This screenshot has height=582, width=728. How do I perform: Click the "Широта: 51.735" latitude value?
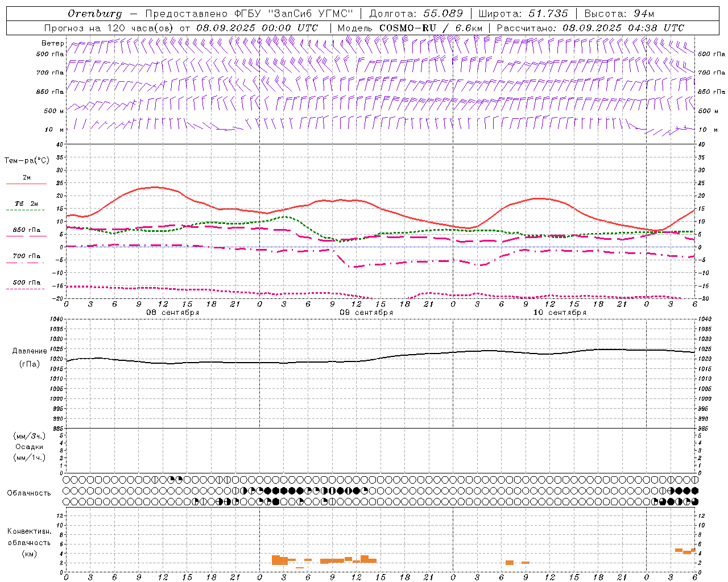coord(523,14)
